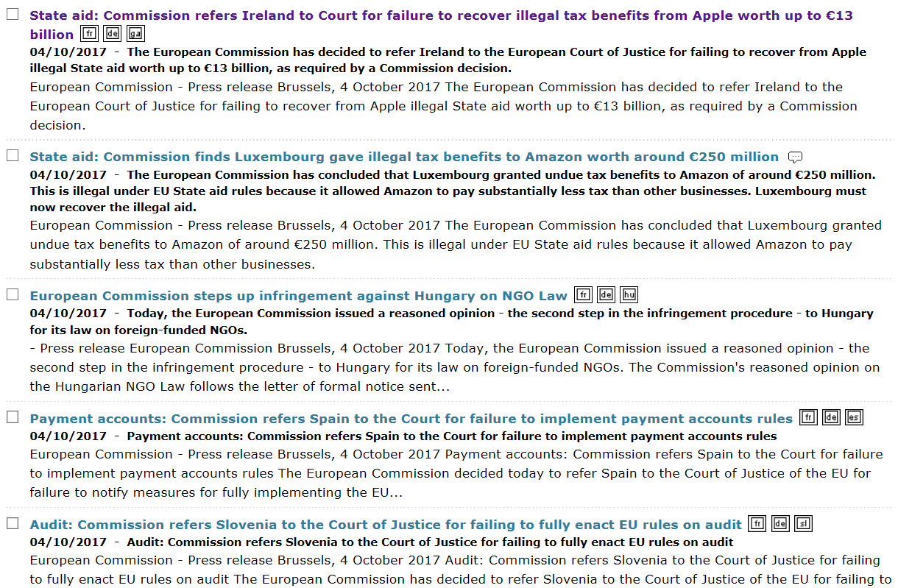Open German version of payment accounts release
The width and height of the screenshot is (898, 588).
[x=831, y=418]
